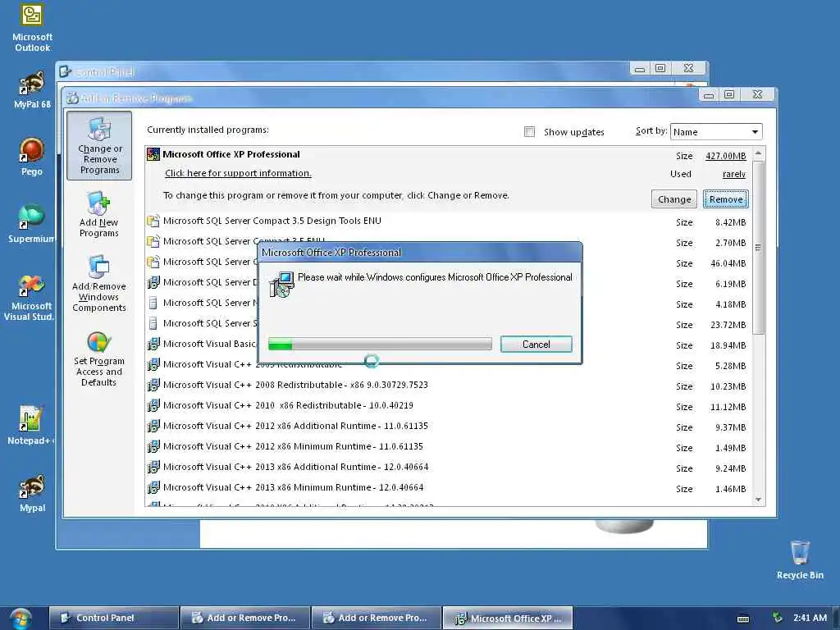Click the Start button orb
The width and height of the screenshot is (840, 630).
click(x=21, y=619)
